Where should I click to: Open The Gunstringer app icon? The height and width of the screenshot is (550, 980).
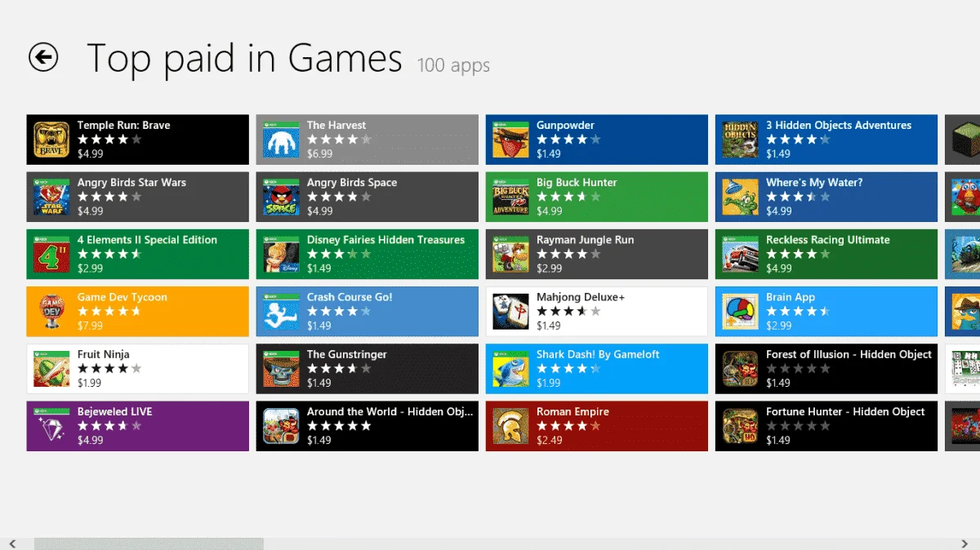coord(281,368)
